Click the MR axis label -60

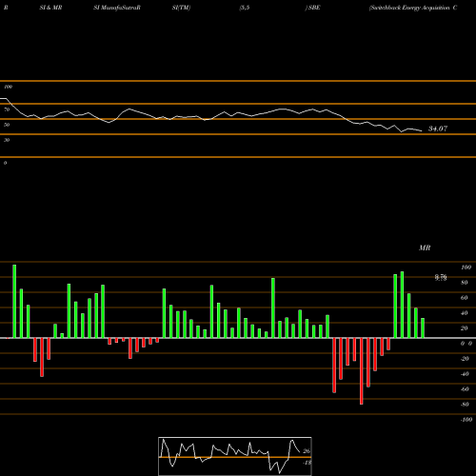coord(465,389)
